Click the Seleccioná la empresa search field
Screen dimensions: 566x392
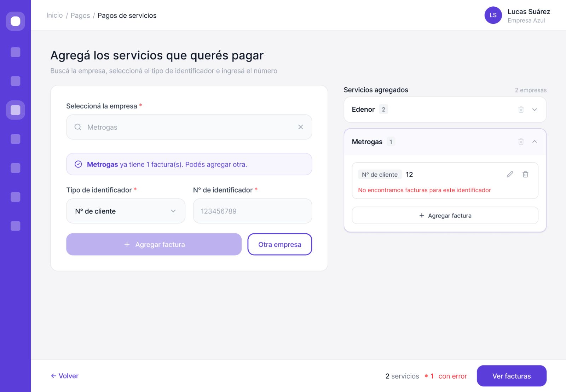[189, 127]
